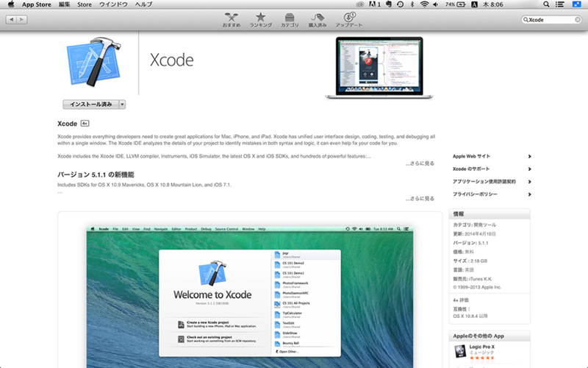
Task: Click the chevron next to Apple Web サイト
Action: 529,156
